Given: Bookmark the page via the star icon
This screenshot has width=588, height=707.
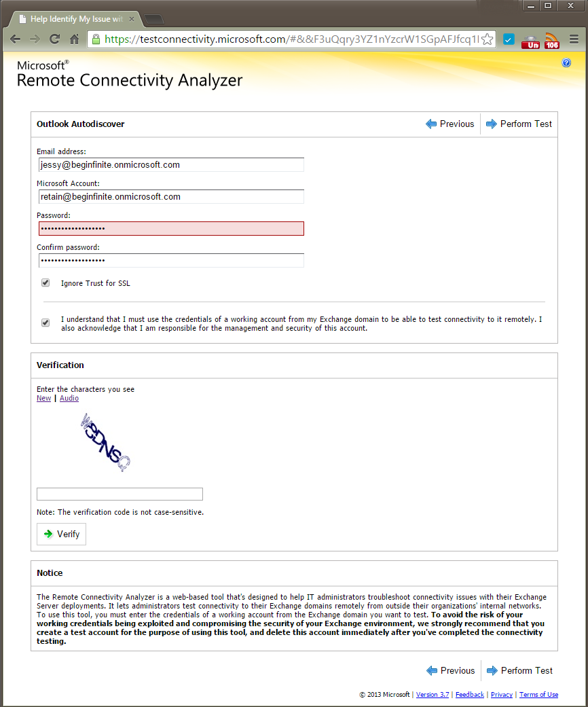Looking at the screenshot, I should (487, 39).
